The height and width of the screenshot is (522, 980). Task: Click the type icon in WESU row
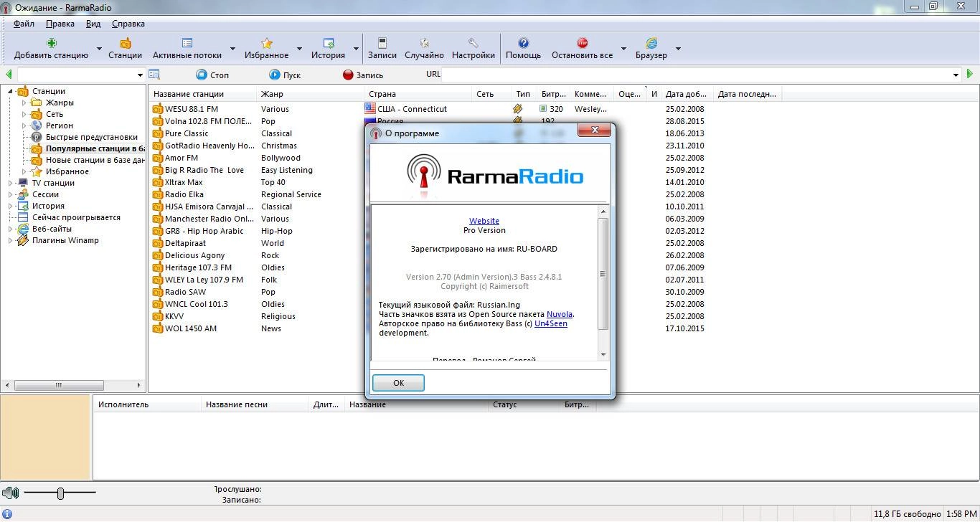518,109
